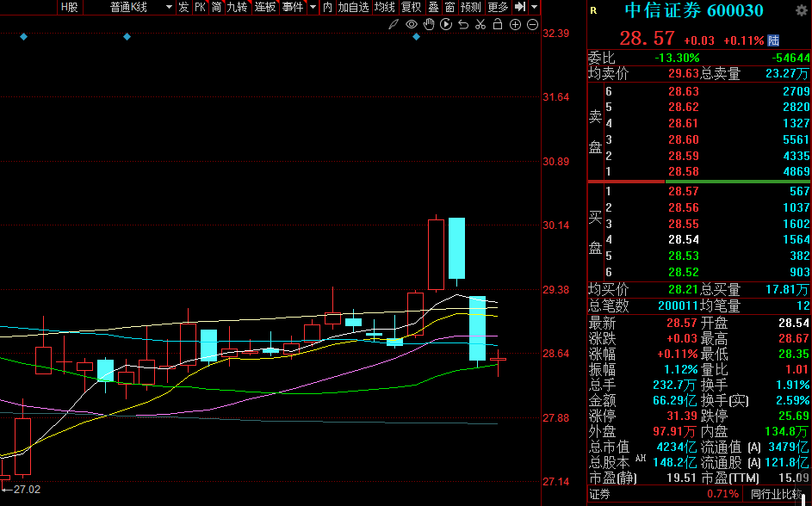Click the undo arrow icon
812x506 pixels.
pyautogui.click(x=463, y=24)
